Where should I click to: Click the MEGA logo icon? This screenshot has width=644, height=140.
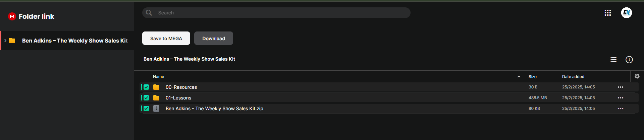coord(12,16)
